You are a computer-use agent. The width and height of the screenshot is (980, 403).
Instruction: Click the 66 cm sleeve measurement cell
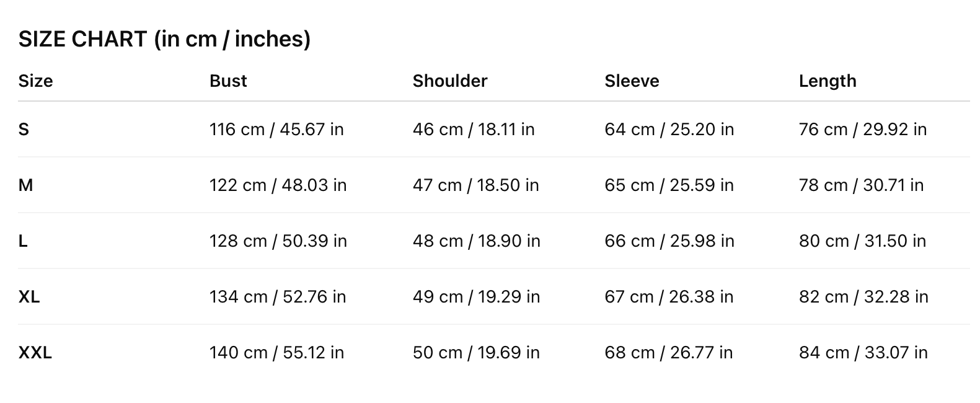[x=669, y=241]
